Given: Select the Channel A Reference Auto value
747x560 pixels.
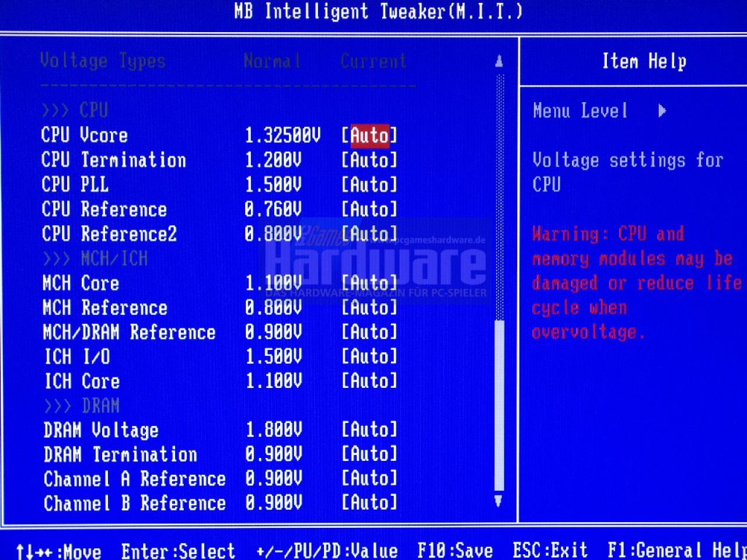Looking at the screenshot, I should click(x=369, y=478).
